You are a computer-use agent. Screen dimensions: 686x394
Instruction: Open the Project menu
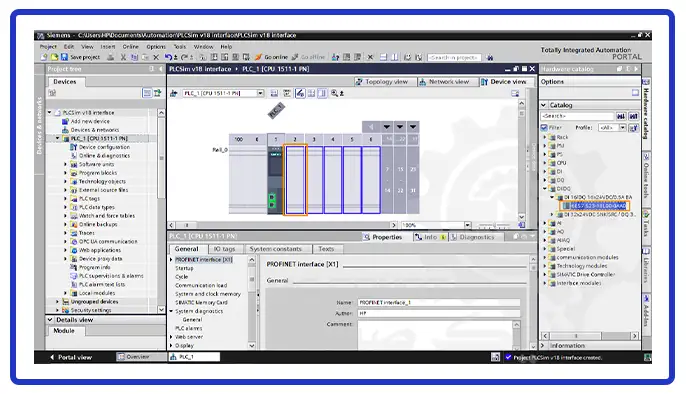coord(48,46)
